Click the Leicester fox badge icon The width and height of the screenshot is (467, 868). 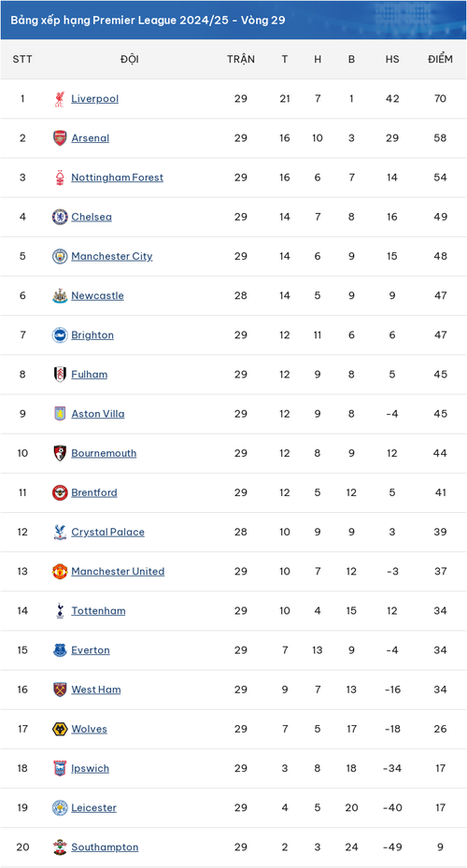point(60,807)
